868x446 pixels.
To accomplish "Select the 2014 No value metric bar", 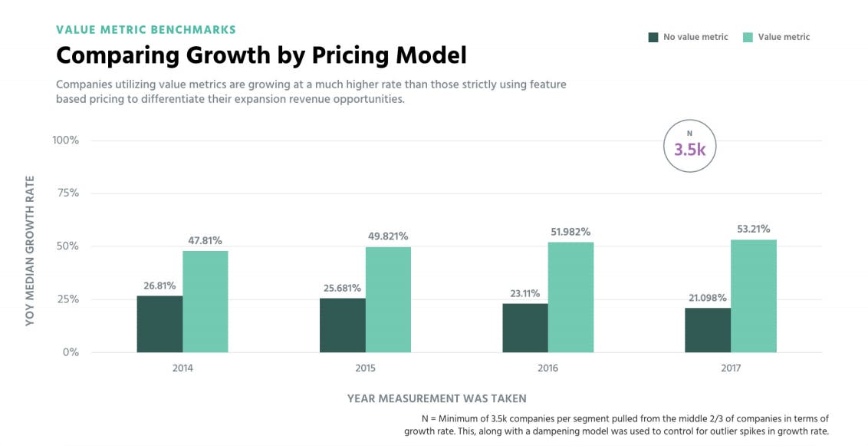I will click(x=160, y=324).
